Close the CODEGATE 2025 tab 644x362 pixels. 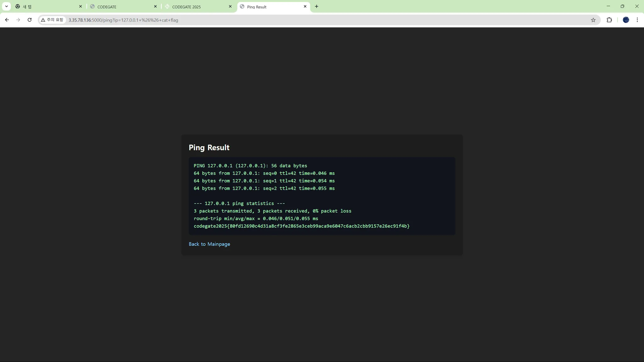point(230,7)
